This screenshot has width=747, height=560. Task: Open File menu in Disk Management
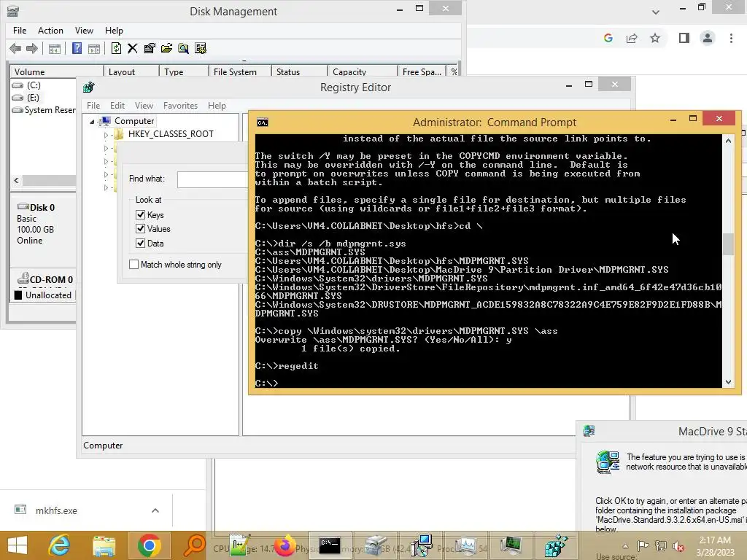click(20, 31)
